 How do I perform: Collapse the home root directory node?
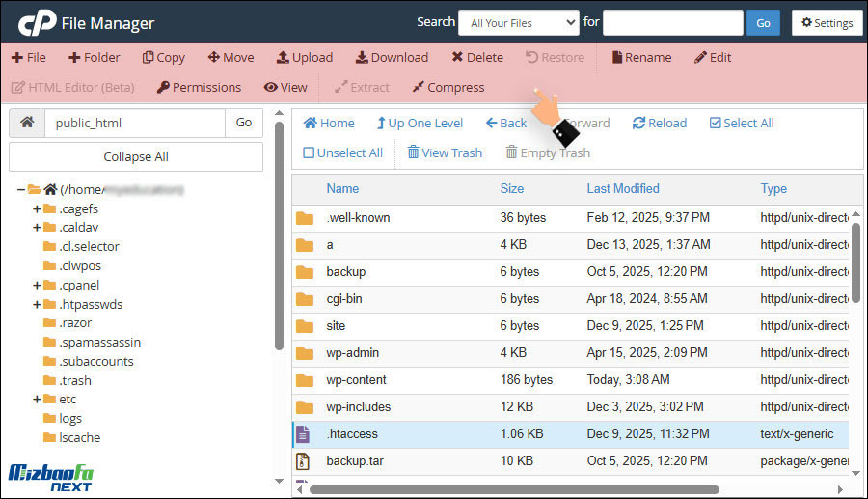point(21,190)
